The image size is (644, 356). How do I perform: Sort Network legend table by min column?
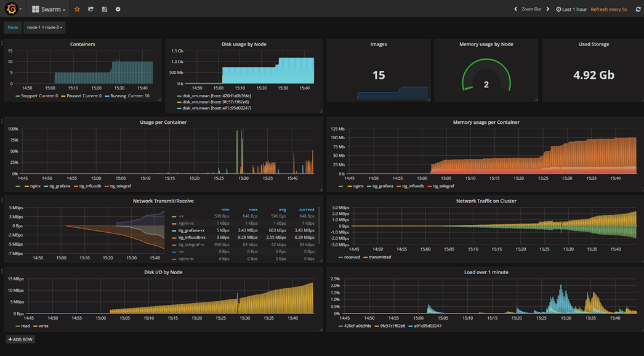click(225, 209)
